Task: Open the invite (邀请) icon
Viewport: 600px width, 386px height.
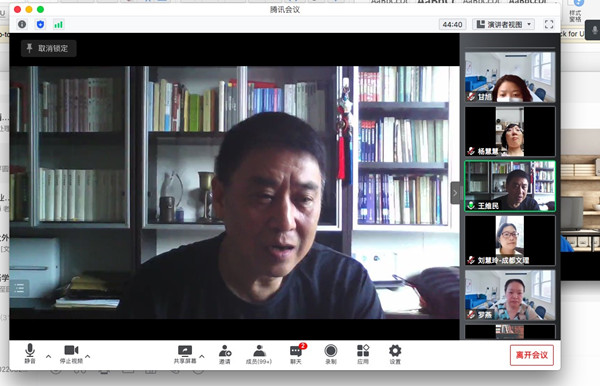Action: point(225,354)
